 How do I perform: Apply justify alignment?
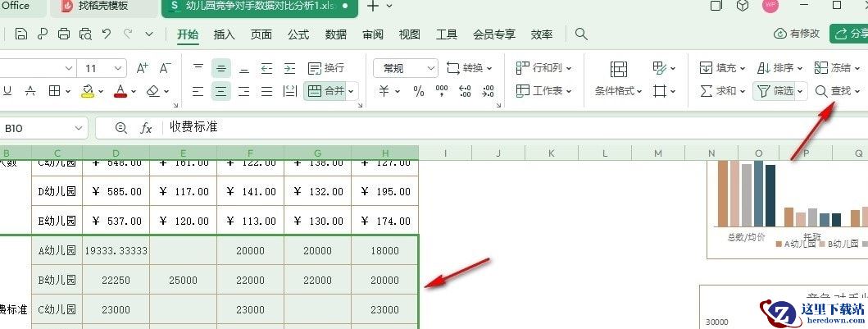point(267,91)
